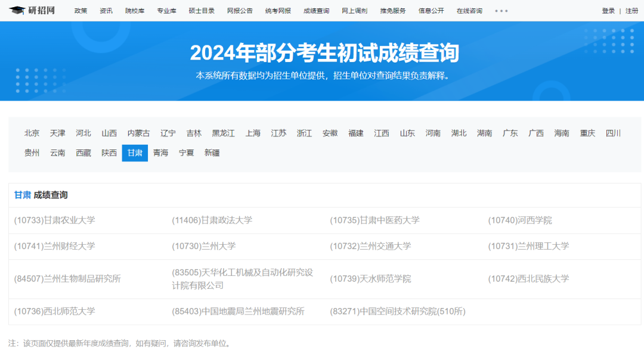Open (10739)天水师范学院 score query
This screenshot has width=644, height=358.
(370, 279)
